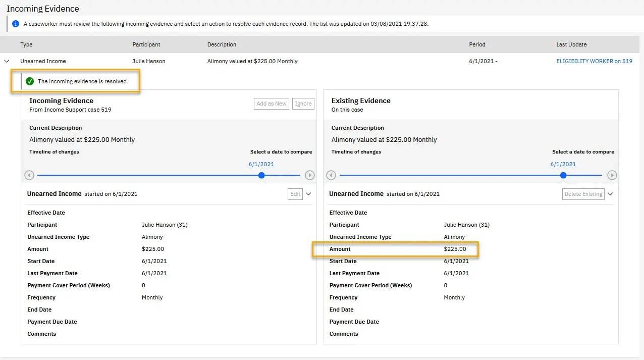
Task: Click the 6/1/2021 date on Existing timeline
Action: tap(563, 164)
